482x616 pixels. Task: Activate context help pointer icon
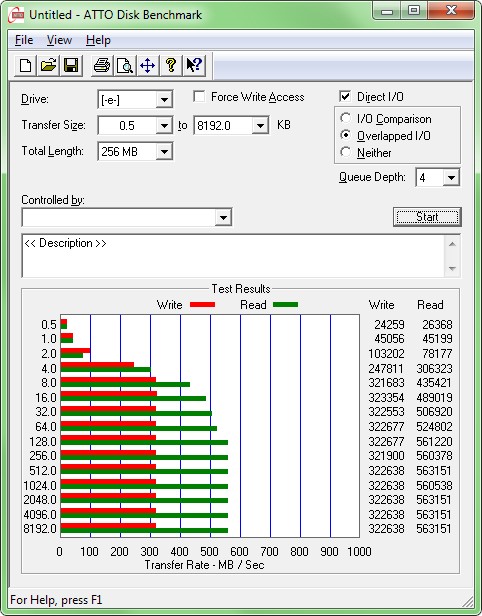pyautogui.click(x=194, y=65)
